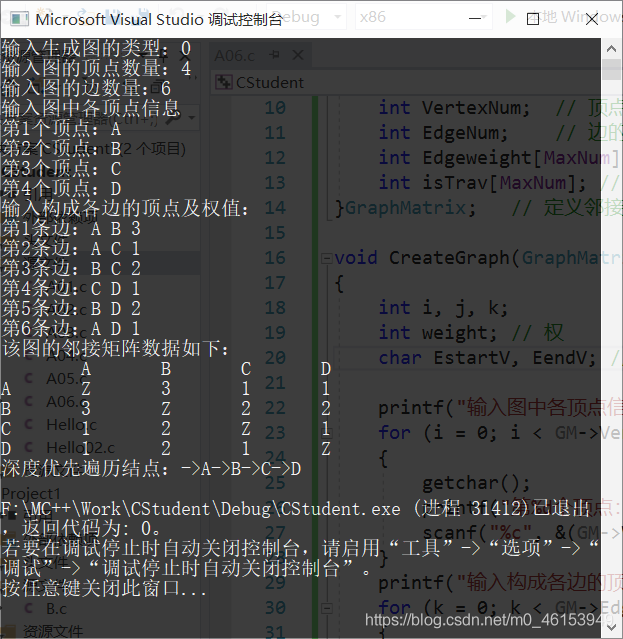Click the console line '第6条边: A D 1'
The image size is (623, 639).
coord(71,329)
